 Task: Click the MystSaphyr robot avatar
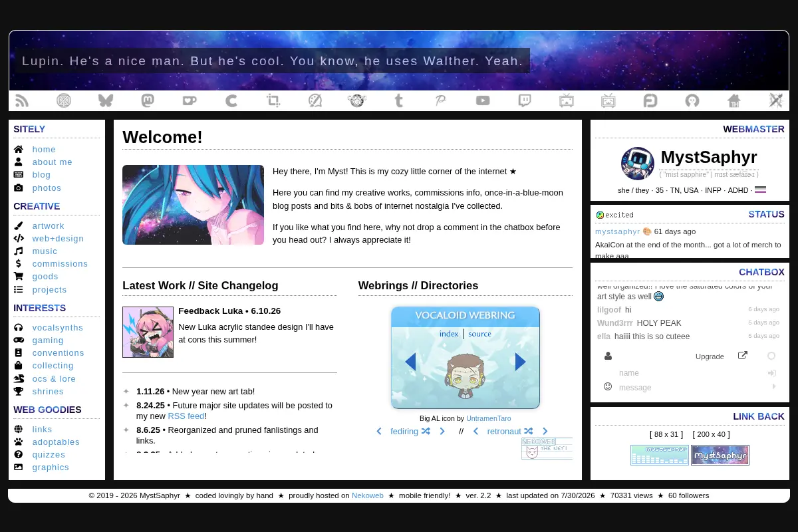(x=638, y=164)
